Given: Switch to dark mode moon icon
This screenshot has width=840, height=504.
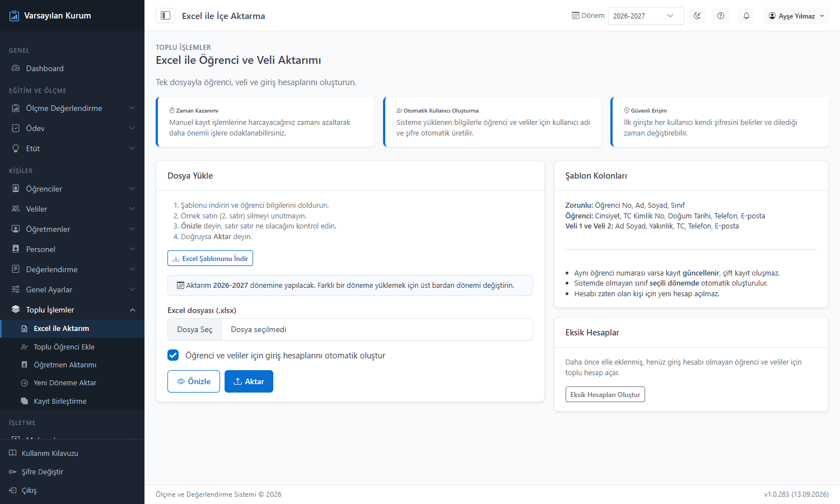Looking at the screenshot, I should point(697,16).
